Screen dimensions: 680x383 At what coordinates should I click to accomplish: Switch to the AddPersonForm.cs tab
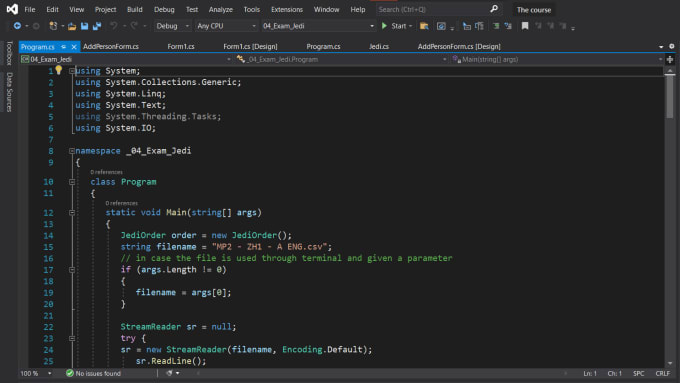pos(111,46)
